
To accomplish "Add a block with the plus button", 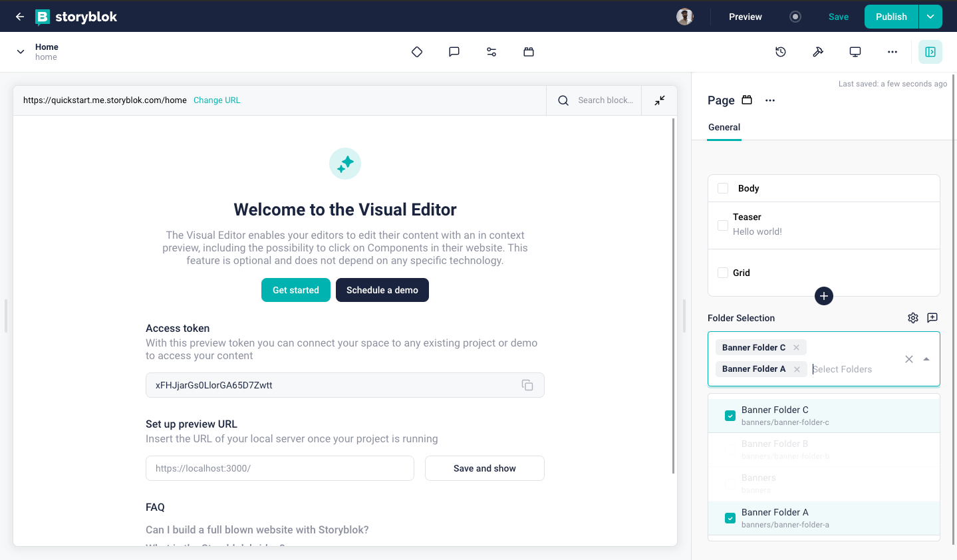I will tap(824, 296).
